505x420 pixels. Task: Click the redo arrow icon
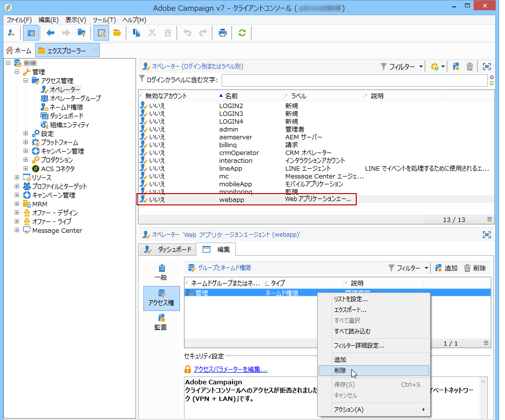point(203,33)
